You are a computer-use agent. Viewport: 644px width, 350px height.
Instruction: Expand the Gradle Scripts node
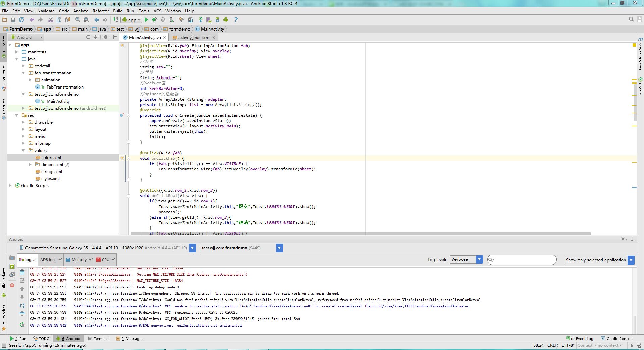10,185
